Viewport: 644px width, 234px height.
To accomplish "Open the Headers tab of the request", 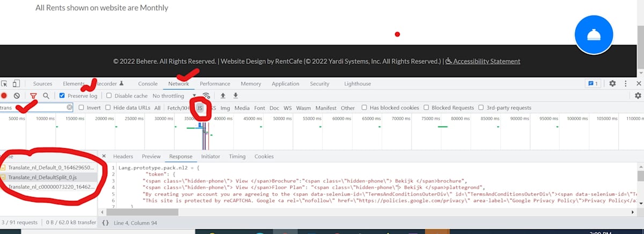I will coord(123,156).
